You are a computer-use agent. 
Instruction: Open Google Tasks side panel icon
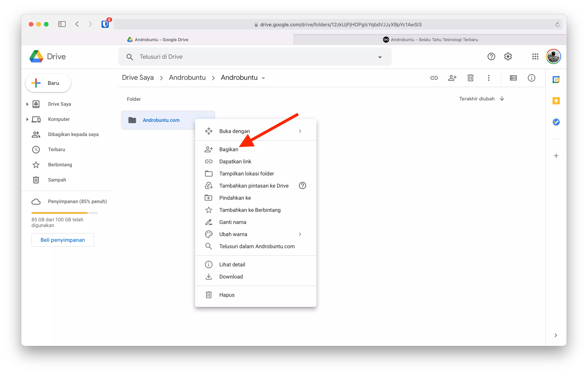(556, 122)
